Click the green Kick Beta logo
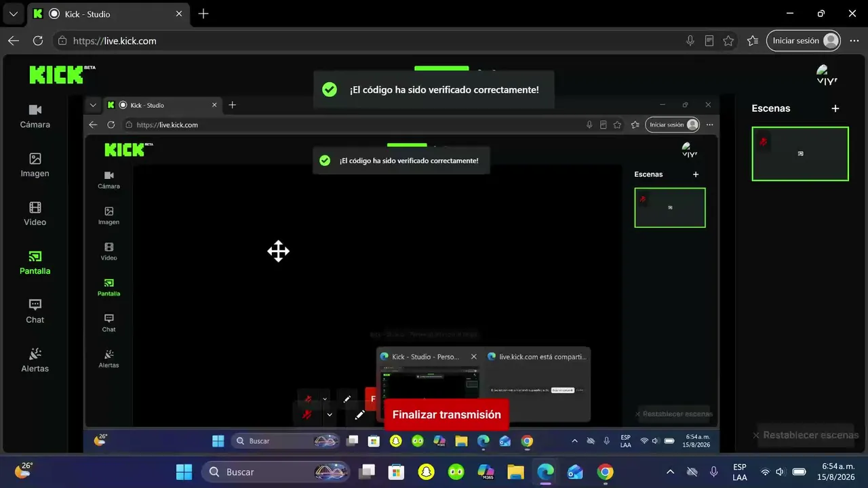Screen dimensions: 868x488 point(62,75)
